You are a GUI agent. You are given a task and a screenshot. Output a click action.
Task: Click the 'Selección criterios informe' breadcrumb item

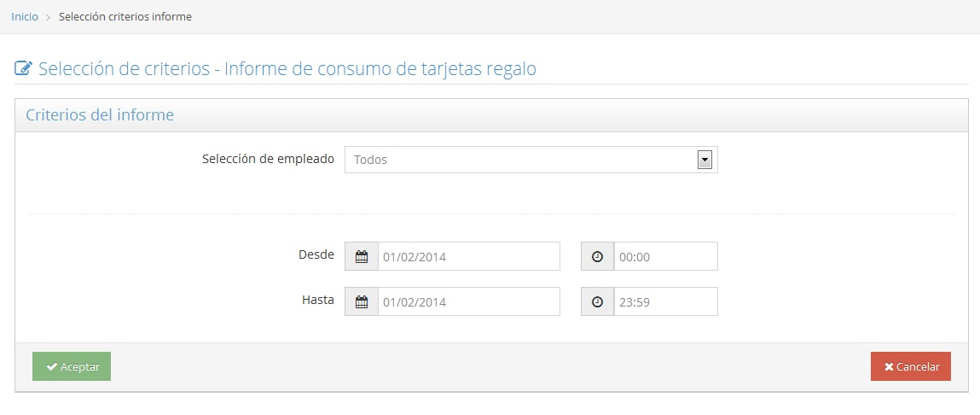pos(125,17)
